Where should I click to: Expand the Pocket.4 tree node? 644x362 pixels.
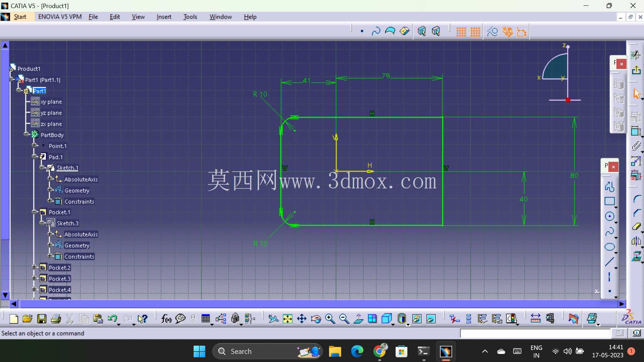tap(34, 289)
